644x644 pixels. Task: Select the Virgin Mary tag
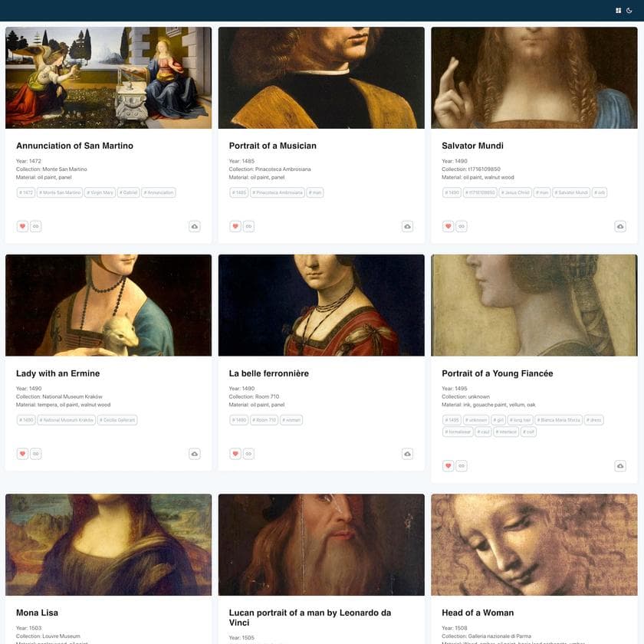coord(100,192)
